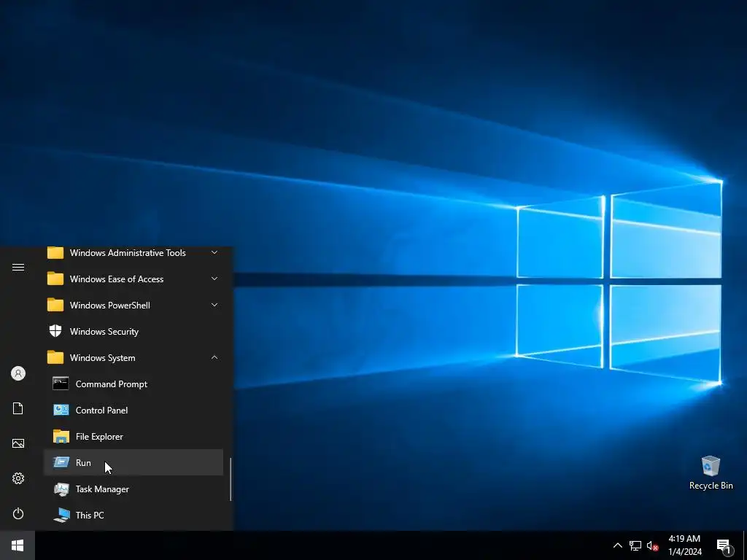Open Documents from the Start sidebar icon
747x560 pixels.
(x=18, y=408)
